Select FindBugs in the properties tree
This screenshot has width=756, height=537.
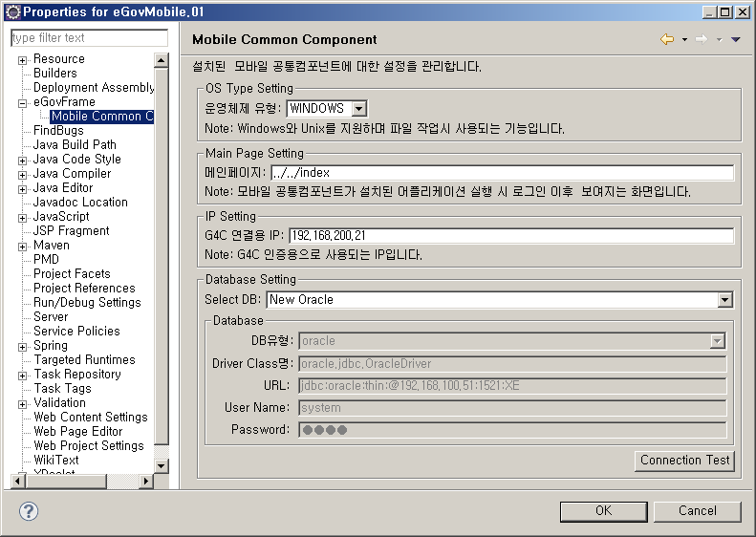[x=58, y=131]
